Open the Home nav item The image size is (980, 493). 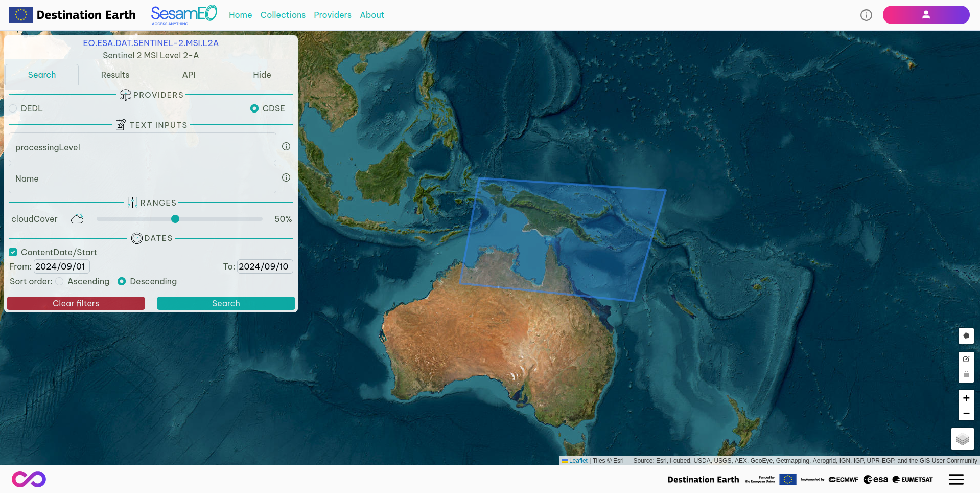[241, 15]
